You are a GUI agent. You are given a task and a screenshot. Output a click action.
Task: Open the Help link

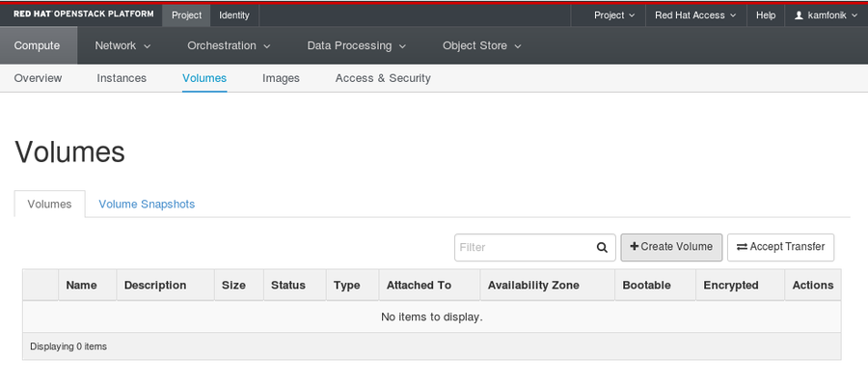(x=766, y=15)
